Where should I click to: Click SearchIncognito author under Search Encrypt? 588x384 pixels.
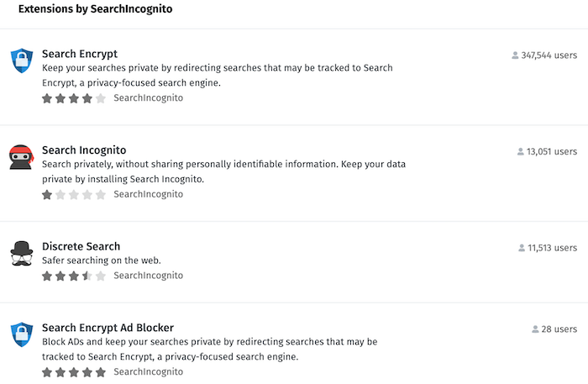[149, 97]
